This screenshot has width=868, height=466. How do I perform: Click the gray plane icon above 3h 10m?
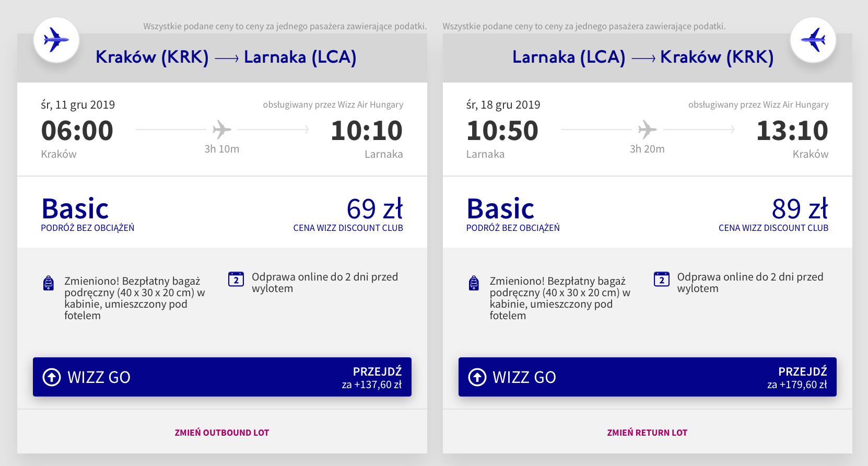click(x=222, y=129)
